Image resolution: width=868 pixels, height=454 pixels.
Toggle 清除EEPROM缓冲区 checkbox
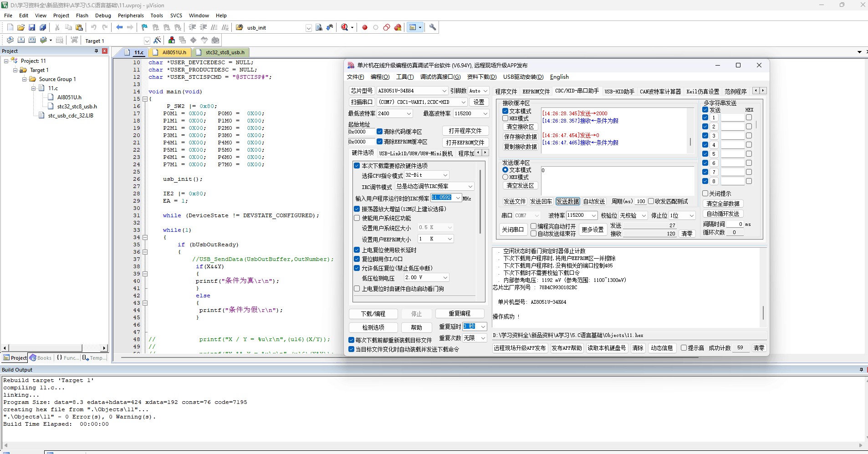[x=379, y=142]
